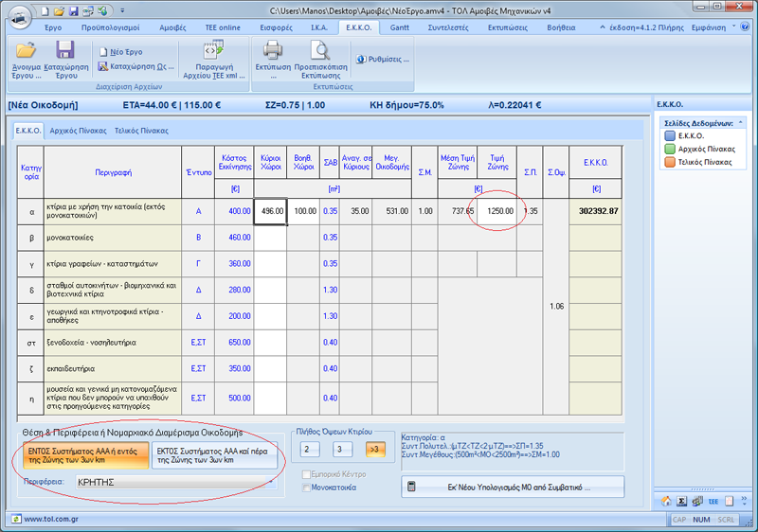This screenshot has width=758, height=532.
Task: Select ΕΚΤΟΣ Συστήματος ΑΑΑ option
Action: pos(215,455)
